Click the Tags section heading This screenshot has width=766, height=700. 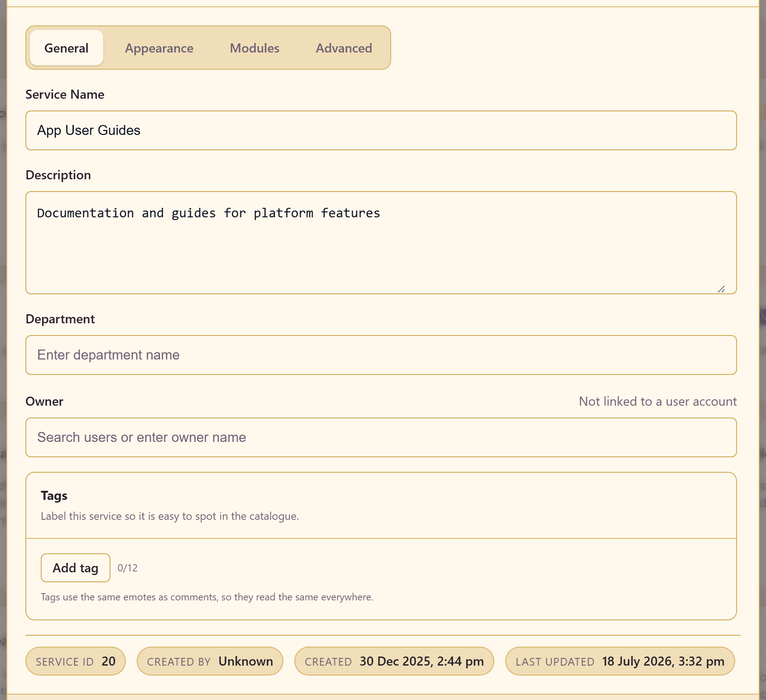(x=54, y=496)
